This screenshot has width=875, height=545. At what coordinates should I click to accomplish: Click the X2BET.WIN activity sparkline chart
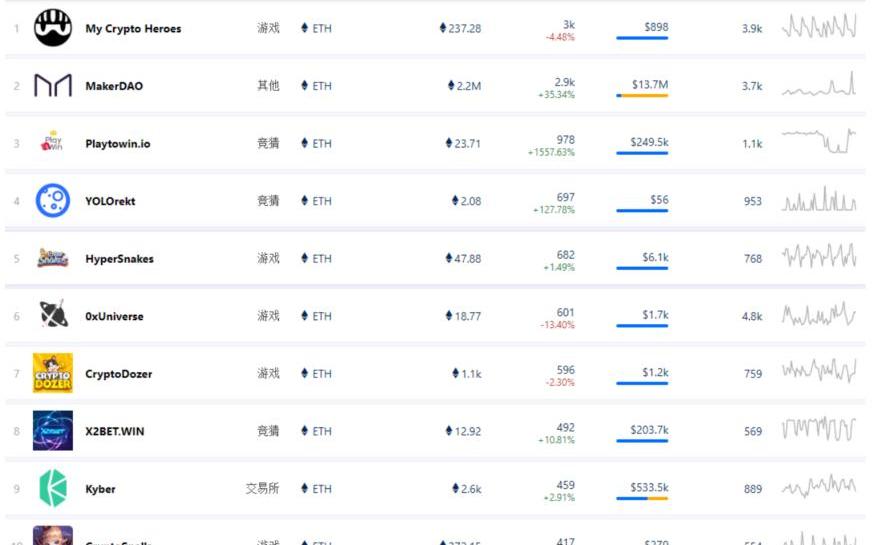[819, 431]
